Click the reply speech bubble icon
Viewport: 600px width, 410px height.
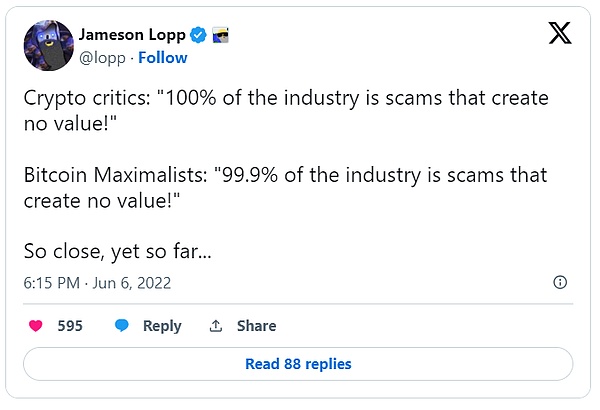tap(123, 326)
